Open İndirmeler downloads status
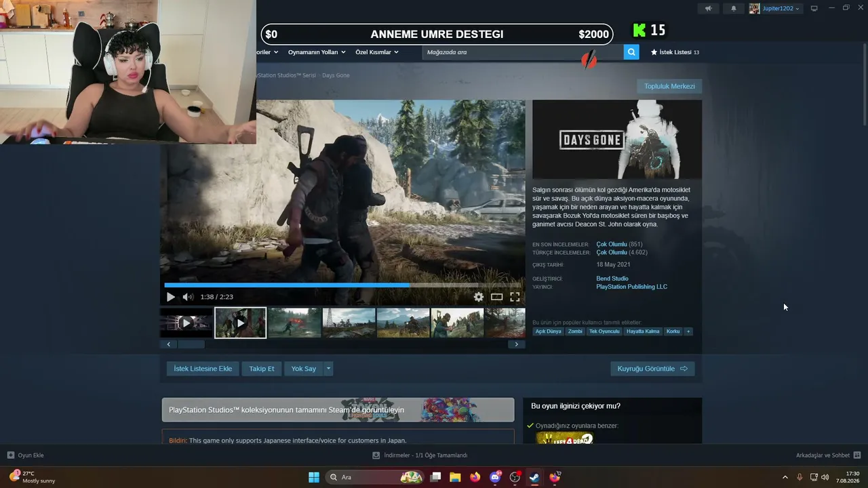 click(x=420, y=455)
